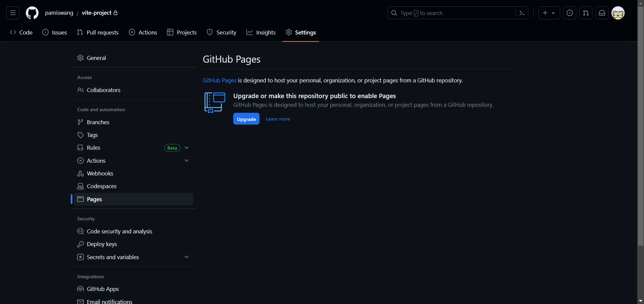Focus the 'Type / to search' field

pyautogui.click(x=458, y=13)
